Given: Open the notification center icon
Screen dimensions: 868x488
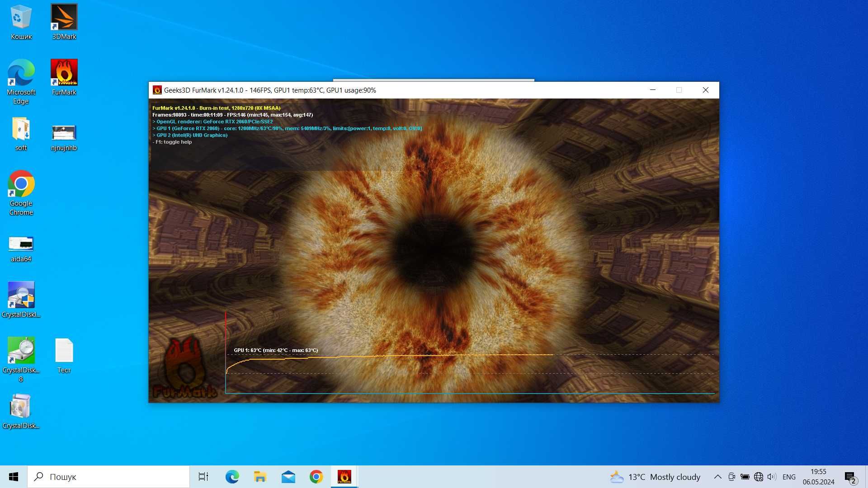Looking at the screenshot, I should tap(850, 477).
